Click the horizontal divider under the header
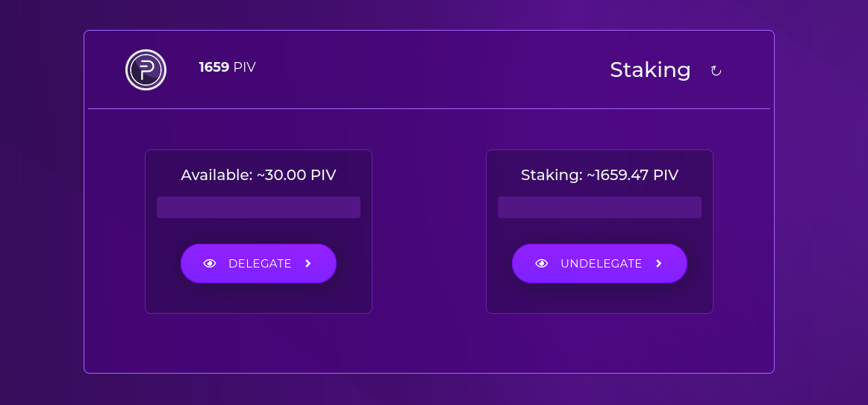The image size is (868, 405). click(x=429, y=108)
